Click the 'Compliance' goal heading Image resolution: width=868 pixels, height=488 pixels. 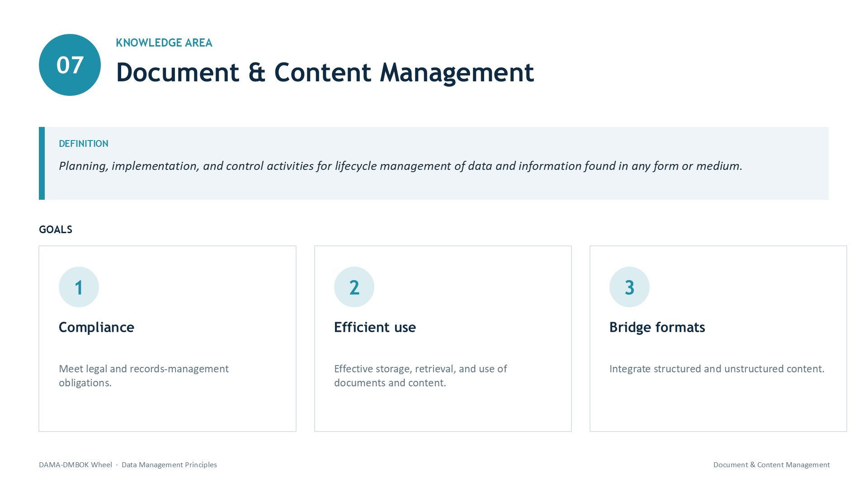[x=96, y=327]
